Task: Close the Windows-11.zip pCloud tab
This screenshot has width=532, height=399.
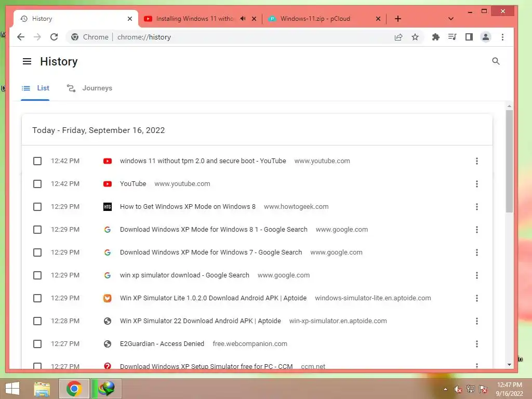Action: pyautogui.click(x=378, y=19)
